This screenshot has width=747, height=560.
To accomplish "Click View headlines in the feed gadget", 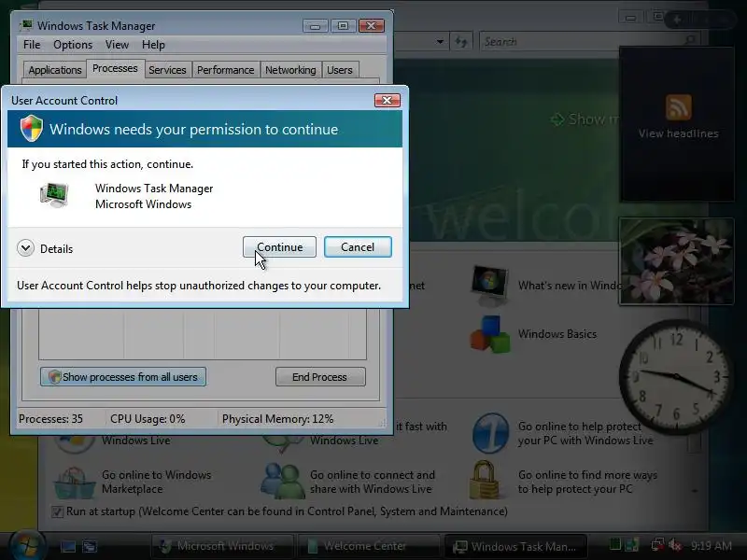I will 679,133.
